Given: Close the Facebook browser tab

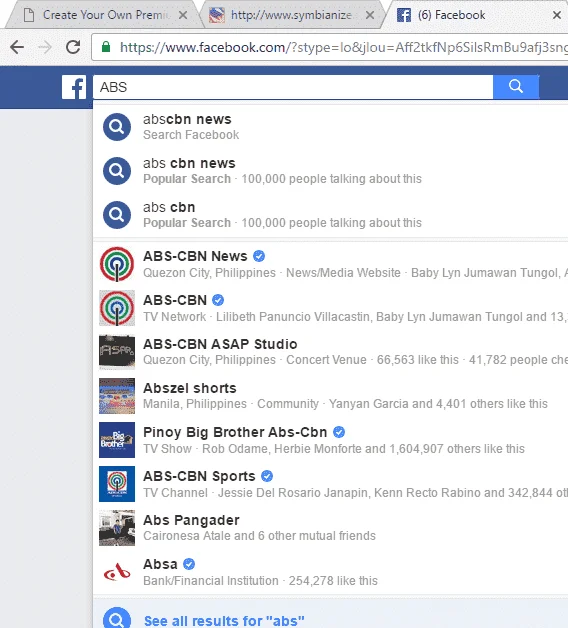Looking at the screenshot, I should pos(557,15).
